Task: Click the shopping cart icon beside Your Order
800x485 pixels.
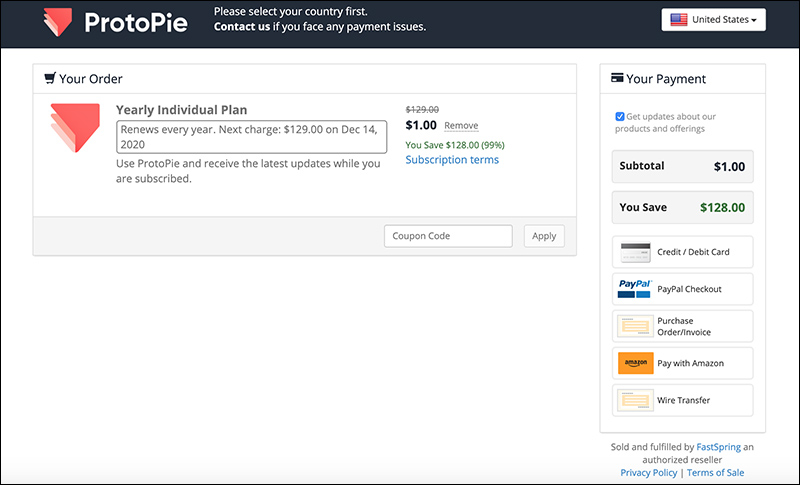Action: [x=49, y=78]
